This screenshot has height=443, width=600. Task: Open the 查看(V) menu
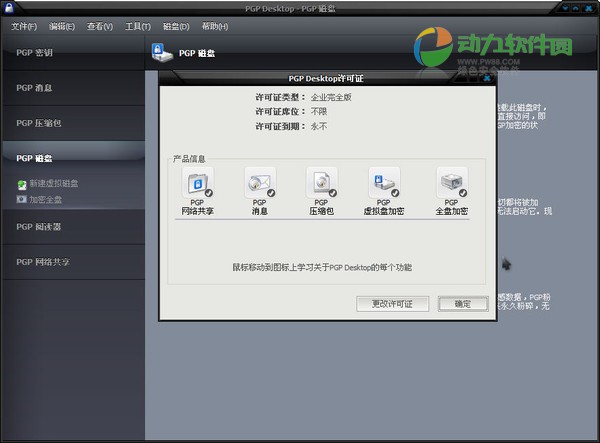[99, 26]
